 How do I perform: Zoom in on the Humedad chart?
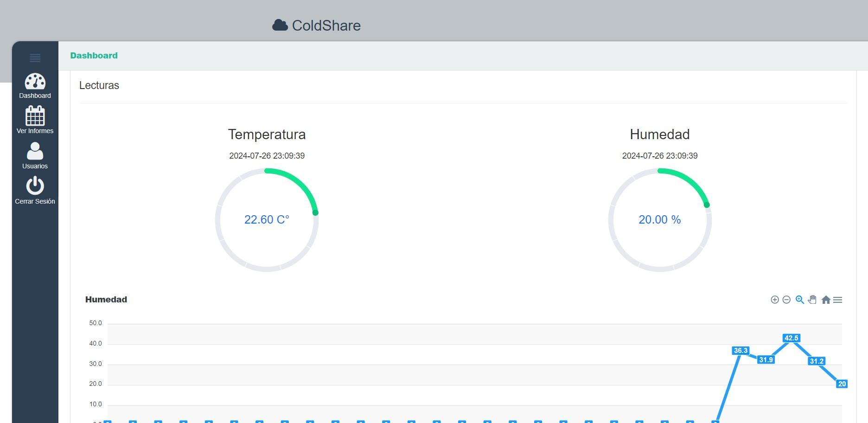(x=774, y=300)
